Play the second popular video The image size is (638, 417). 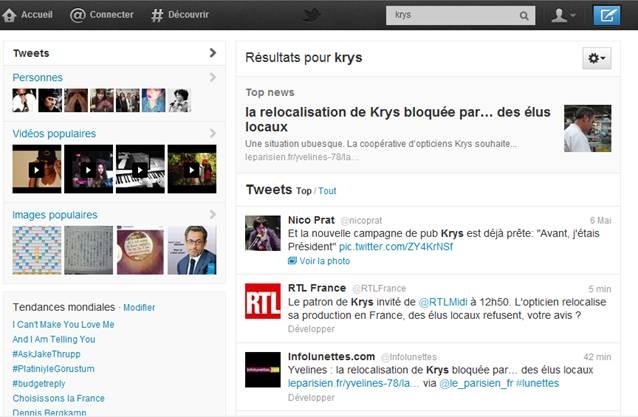[x=88, y=169]
